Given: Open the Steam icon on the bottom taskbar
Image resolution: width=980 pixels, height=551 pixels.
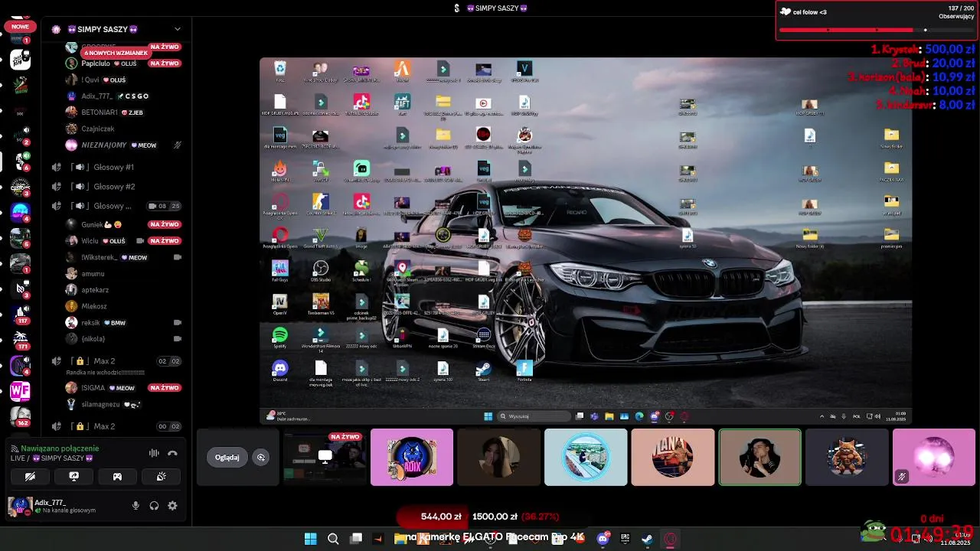Looking at the screenshot, I should [x=647, y=539].
